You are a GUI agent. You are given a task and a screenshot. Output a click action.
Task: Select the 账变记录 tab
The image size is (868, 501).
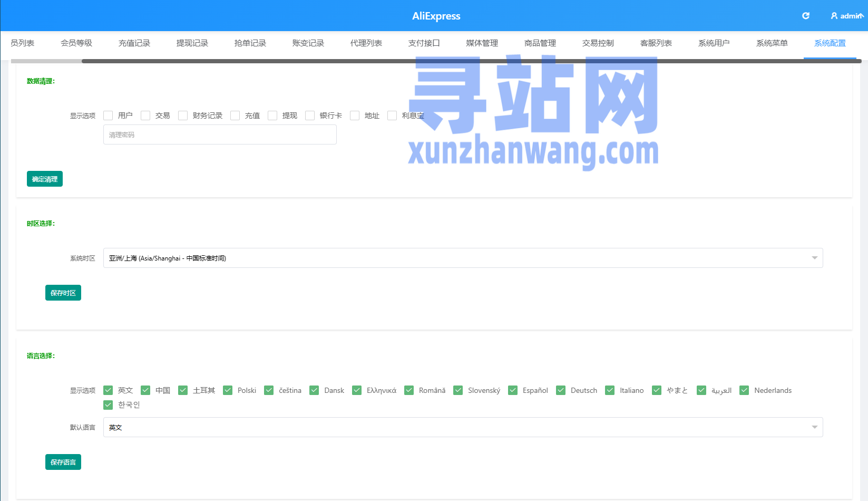coord(308,43)
